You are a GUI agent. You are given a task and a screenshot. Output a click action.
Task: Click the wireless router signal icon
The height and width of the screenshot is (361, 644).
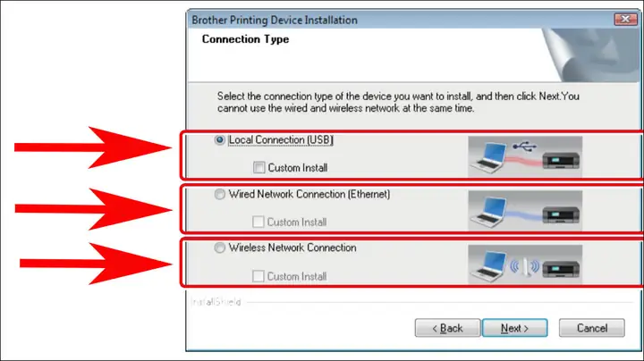[x=524, y=266]
